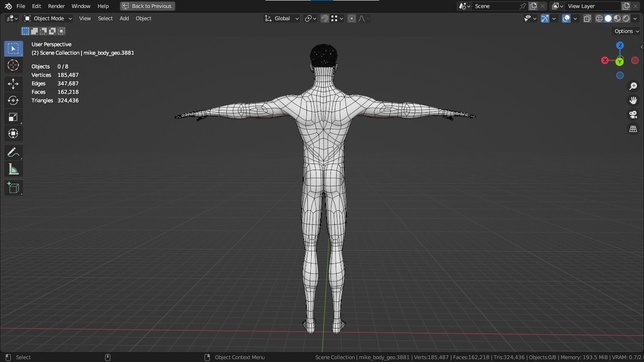
Task: Switch perspective/orthographic grid icon
Action: [x=633, y=129]
